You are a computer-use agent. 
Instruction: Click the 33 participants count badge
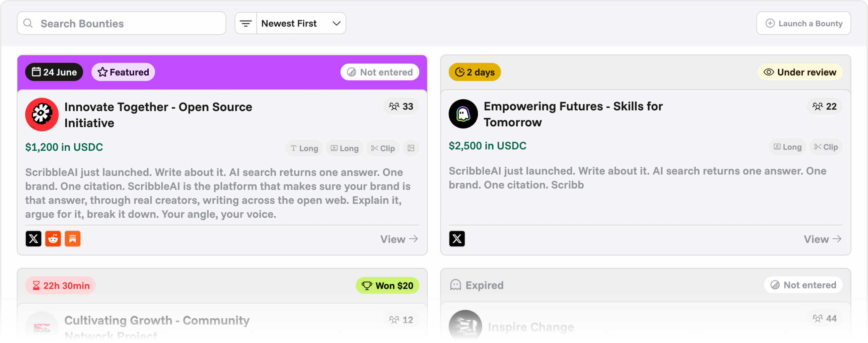point(401,106)
